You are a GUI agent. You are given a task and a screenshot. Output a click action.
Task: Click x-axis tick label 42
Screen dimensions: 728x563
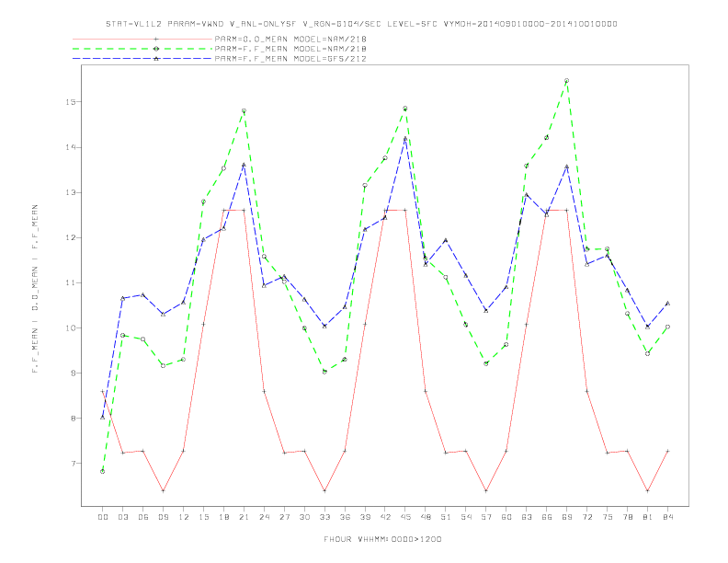(x=385, y=517)
